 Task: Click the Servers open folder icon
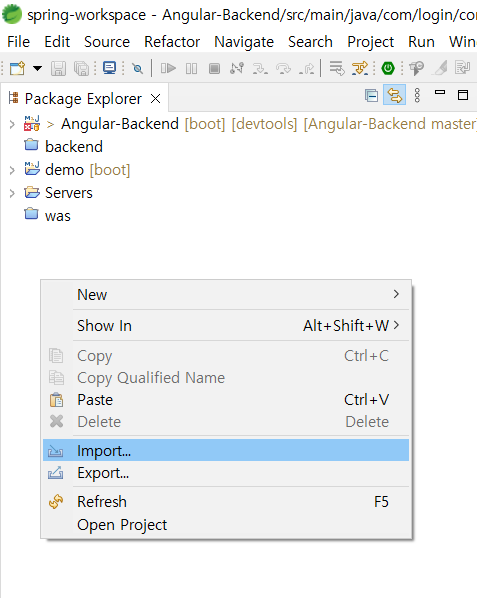pyautogui.click(x=32, y=192)
